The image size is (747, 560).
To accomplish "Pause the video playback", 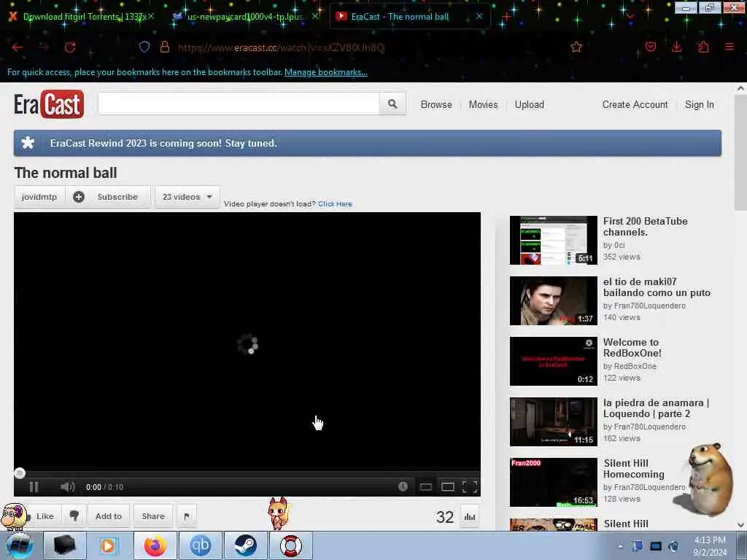I will (x=34, y=486).
